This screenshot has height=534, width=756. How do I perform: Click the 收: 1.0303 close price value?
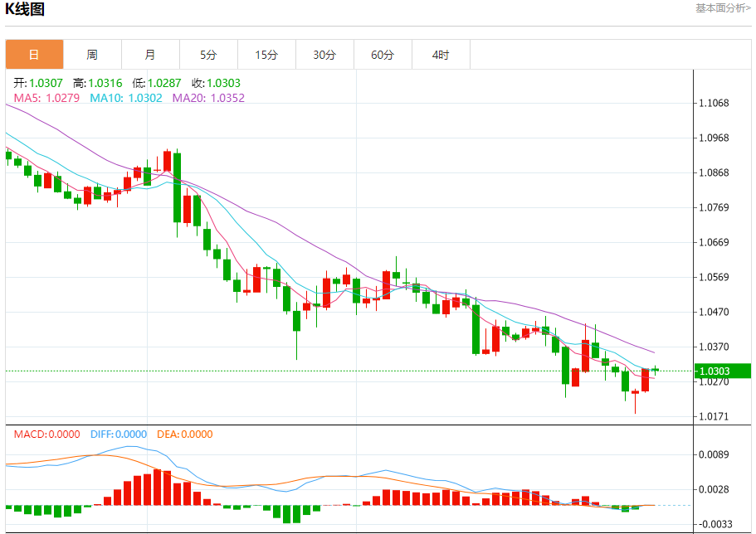pos(216,83)
